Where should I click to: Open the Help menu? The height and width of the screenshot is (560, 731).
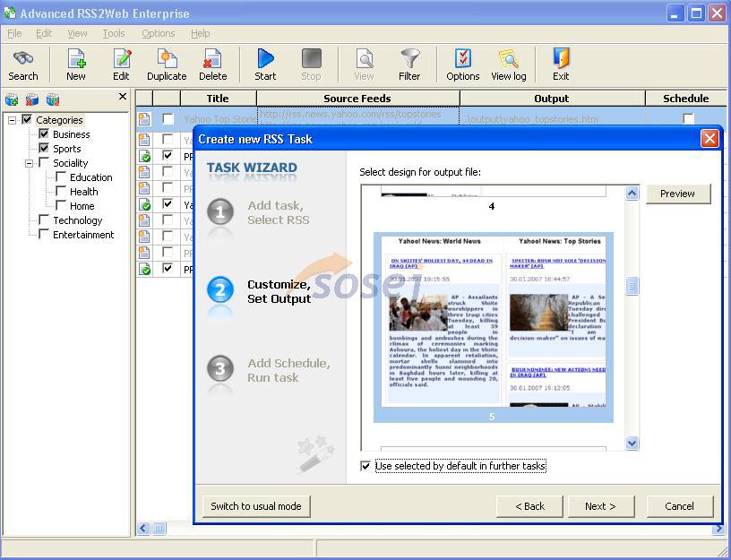200,33
